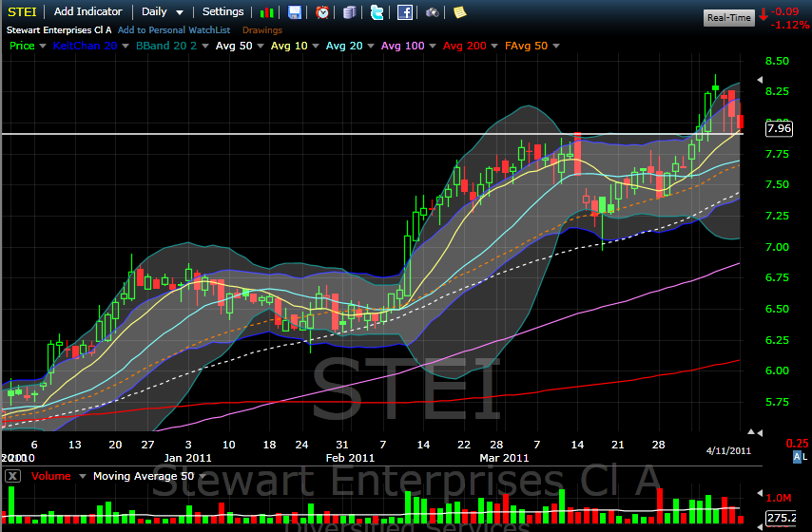812x532 pixels.
Task: Click the 1.0M volume axis label
Action: pyautogui.click(x=779, y=498)
